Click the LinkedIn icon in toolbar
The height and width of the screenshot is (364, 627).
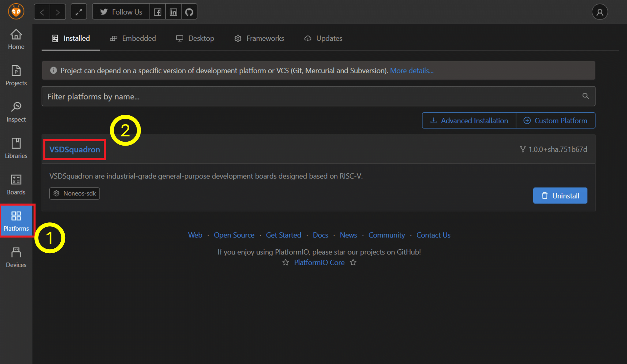coord(173,12)
